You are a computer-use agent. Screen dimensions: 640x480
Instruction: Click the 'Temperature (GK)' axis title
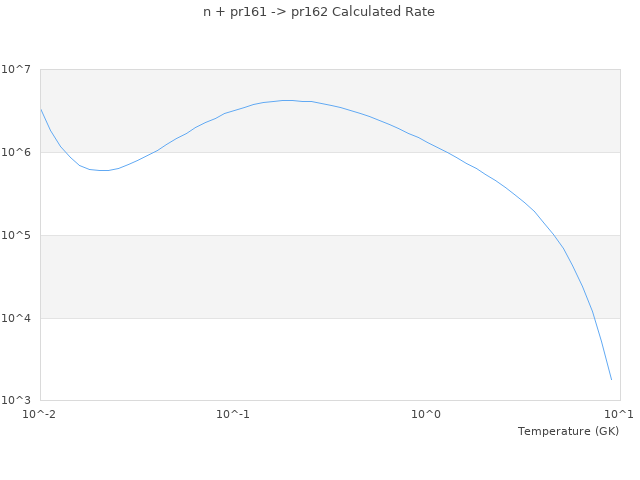tap(568, 431)
